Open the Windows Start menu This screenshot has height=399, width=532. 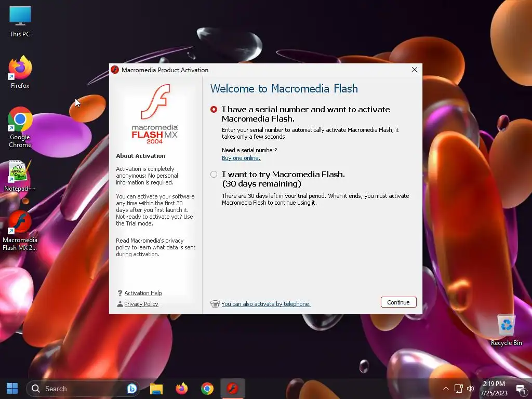[12, 389]
